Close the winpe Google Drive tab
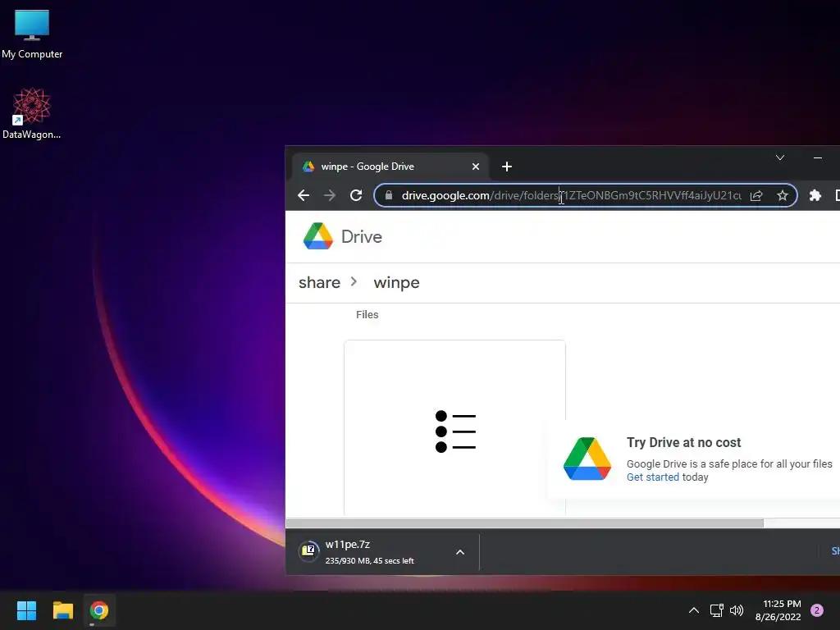The image size is (840, 630). coord(475,167)
